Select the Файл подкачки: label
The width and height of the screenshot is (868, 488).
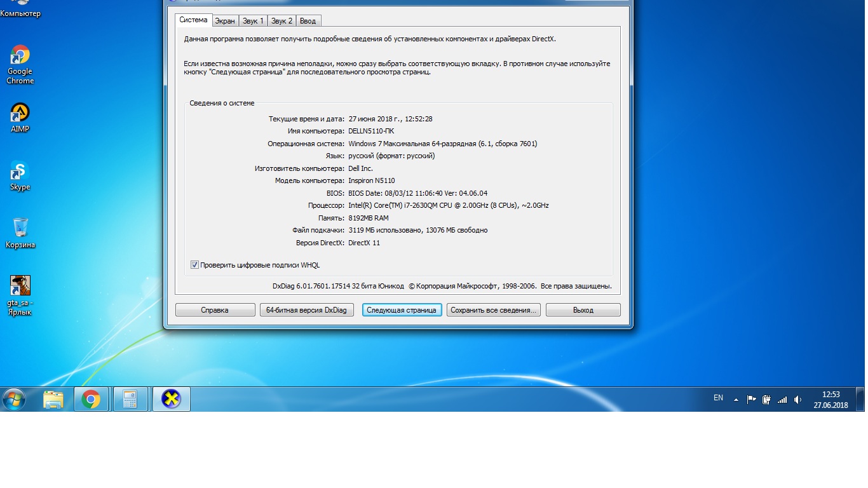[x=318, y=230]
